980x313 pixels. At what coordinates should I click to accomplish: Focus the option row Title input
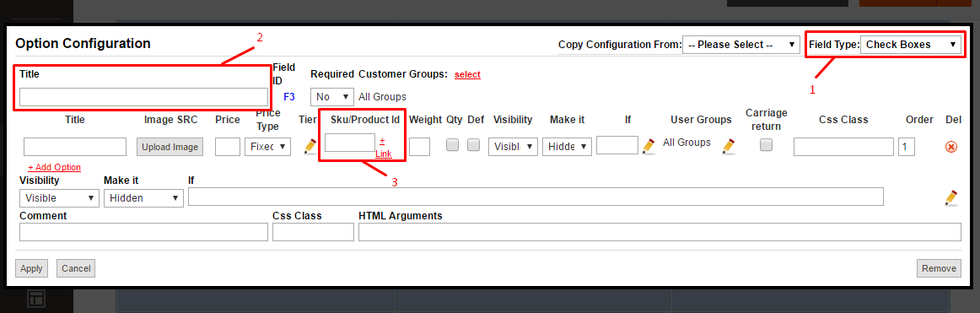[x=75, y=147]
